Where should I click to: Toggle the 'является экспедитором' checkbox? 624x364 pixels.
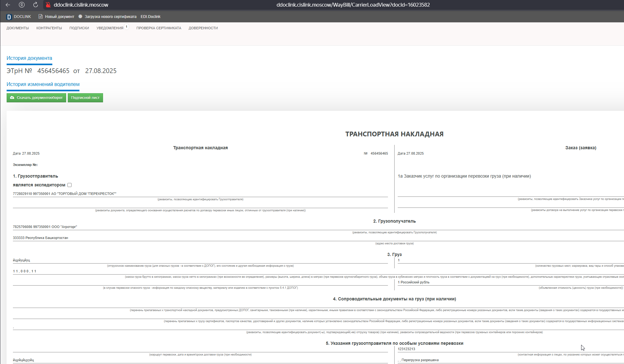69,185
